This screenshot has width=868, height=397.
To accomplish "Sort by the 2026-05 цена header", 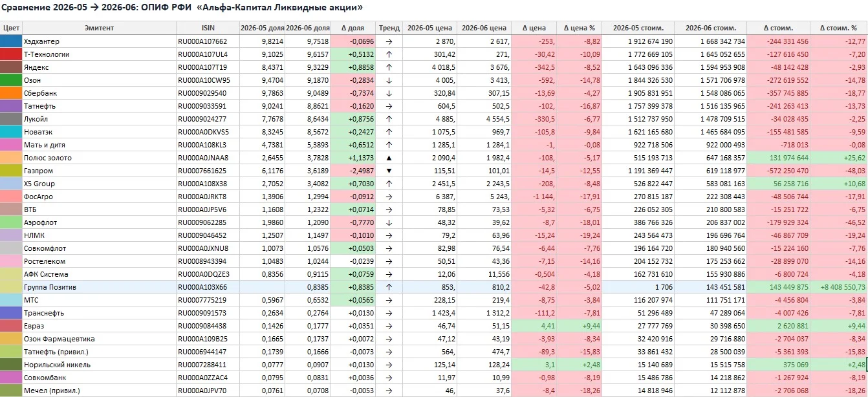I will tap(429, 28).
